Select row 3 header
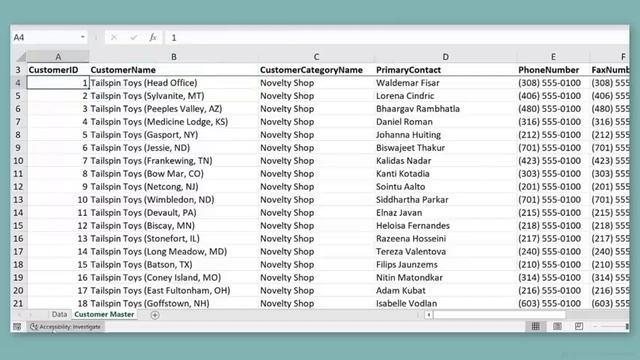640x360 pixels. [18, 70]
